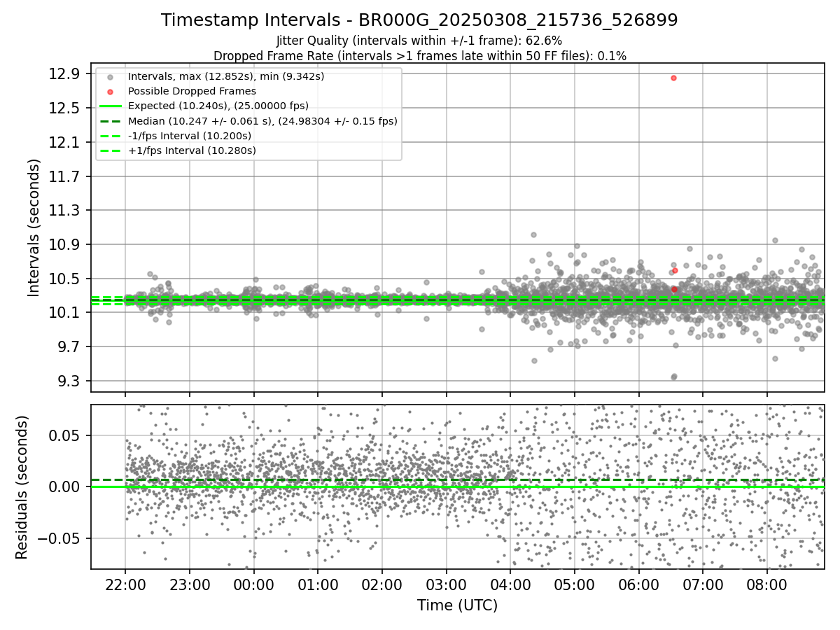
Task: Click the 'Intervals (seconds)' y-axis label
Action: tap(34, 227)
